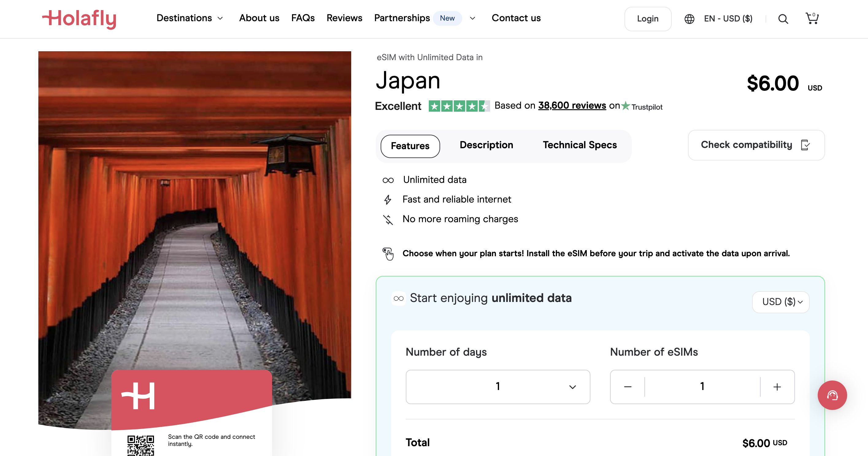Open the EN - USD ($) language selector
This screenshot has height=456, width=868.
pos(728,19)
